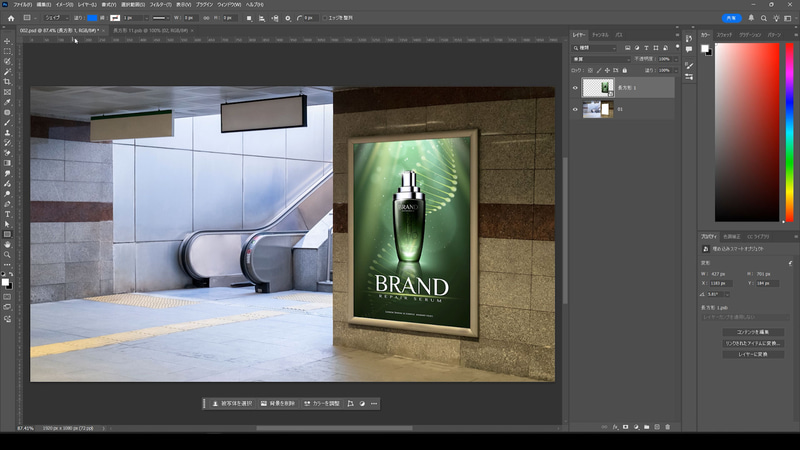
Task: Open the layer blend mode dropdown
Action: 600,59
